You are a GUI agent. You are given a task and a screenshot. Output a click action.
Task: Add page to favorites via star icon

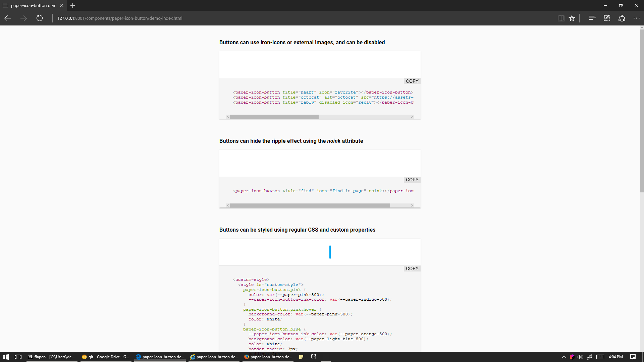(x=572, y=18)
